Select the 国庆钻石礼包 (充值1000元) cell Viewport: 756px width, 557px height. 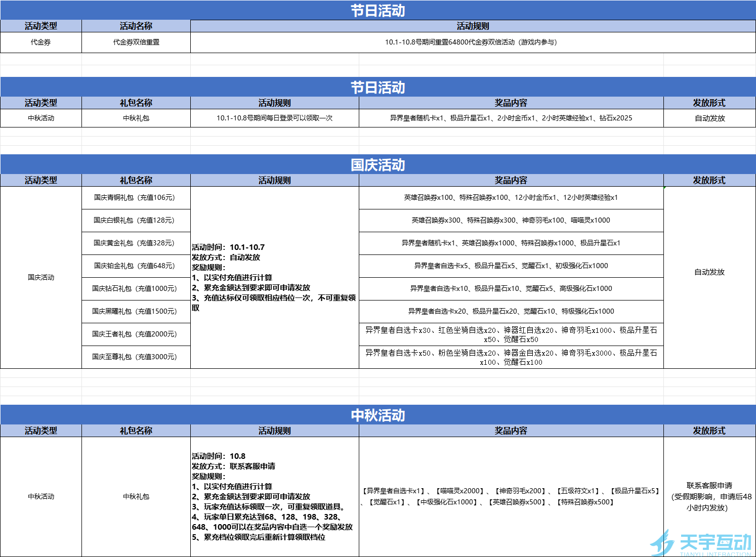[x=136, y=289]
